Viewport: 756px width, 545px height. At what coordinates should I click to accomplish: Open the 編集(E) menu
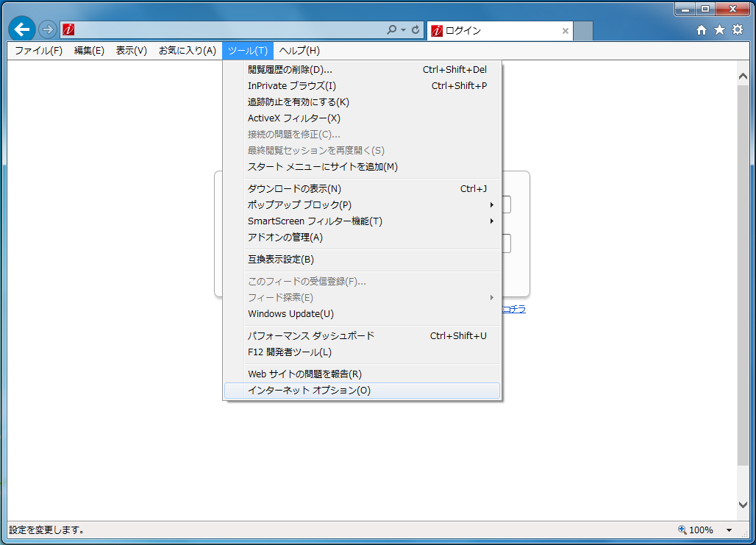pos(89,51)
